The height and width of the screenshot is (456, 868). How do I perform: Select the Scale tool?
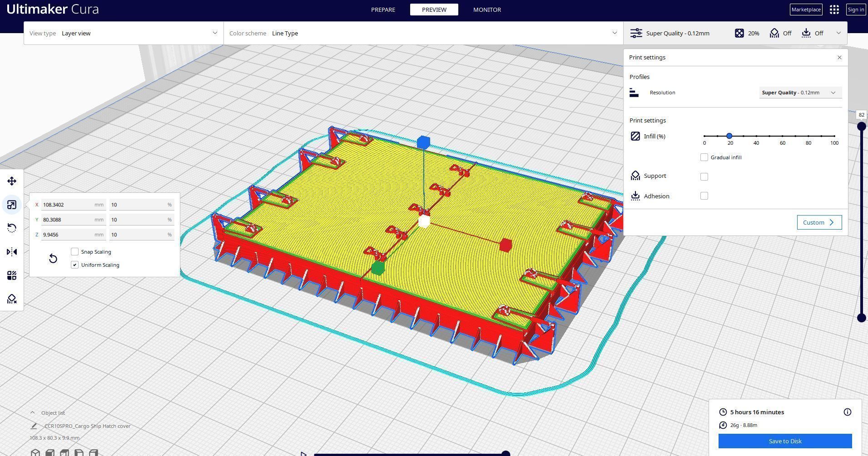[x=12, y=205]
